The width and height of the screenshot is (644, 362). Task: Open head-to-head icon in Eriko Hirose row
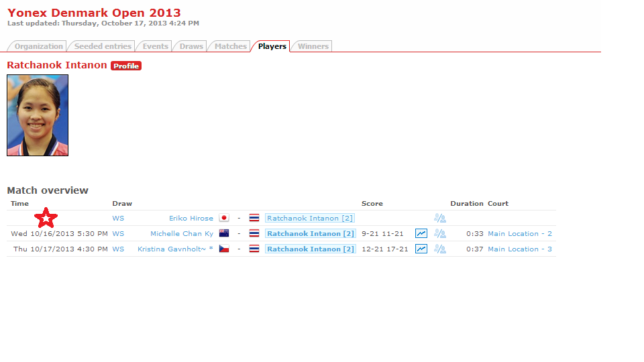[x=440, y=218]
